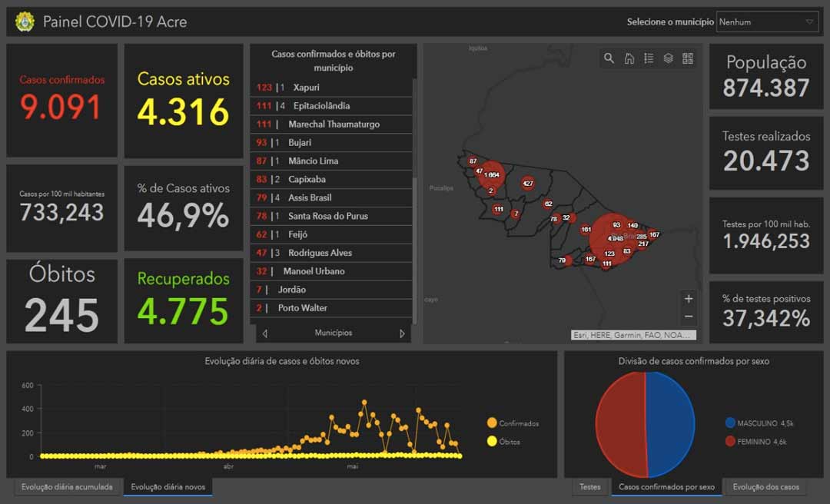This screenshot has width=830, height=504.
Task: Toggle Confirmados series in chart legend
Action: [513, 423]
